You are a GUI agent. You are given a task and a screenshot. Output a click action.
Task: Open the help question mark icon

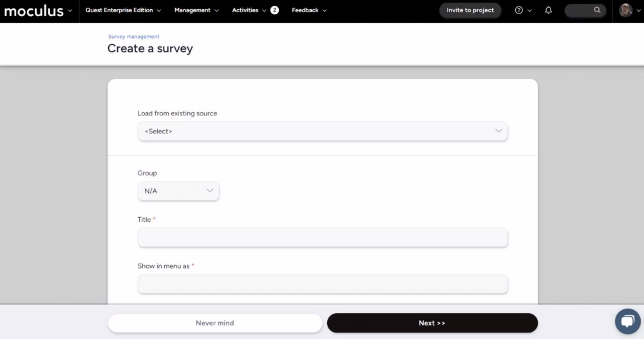(x=518, y=10)
